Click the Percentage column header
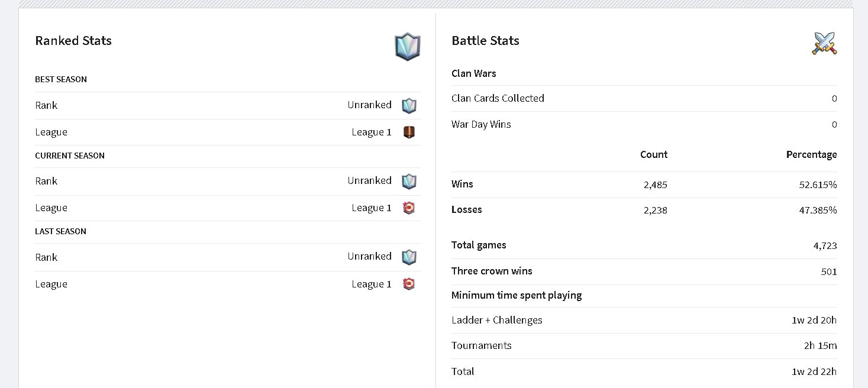The height and width of the screenshot is (388, 868). point(811,154)
